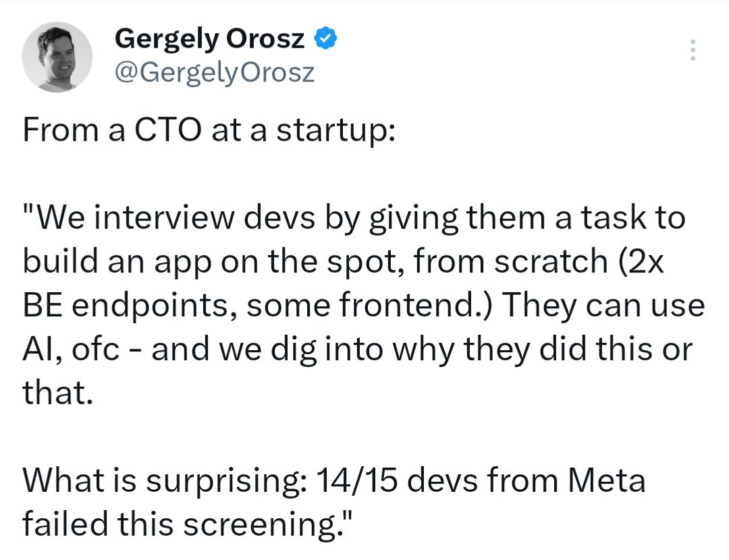Click the username area under the display name

[x=216, y=72]
